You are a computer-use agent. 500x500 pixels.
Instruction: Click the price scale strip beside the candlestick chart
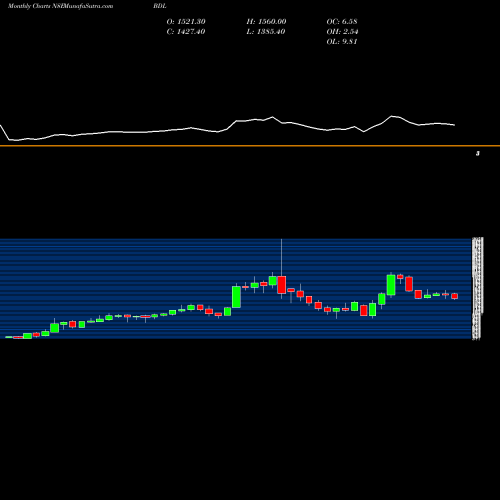tap(478, 289)
